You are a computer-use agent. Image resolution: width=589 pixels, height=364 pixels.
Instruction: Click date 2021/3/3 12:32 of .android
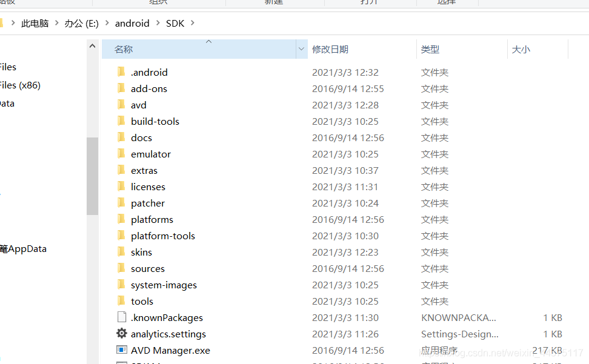click(x=345, y=72)
